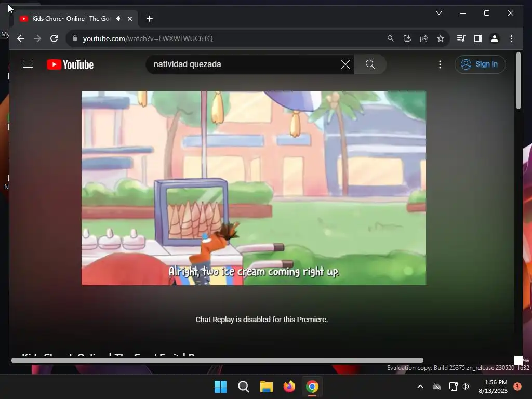Image resolution: width=532 pixels, height=399 pixels.
Task: Open Chrome three-dot customize menu
Action: pyautogui.click(x=511, y=38)
